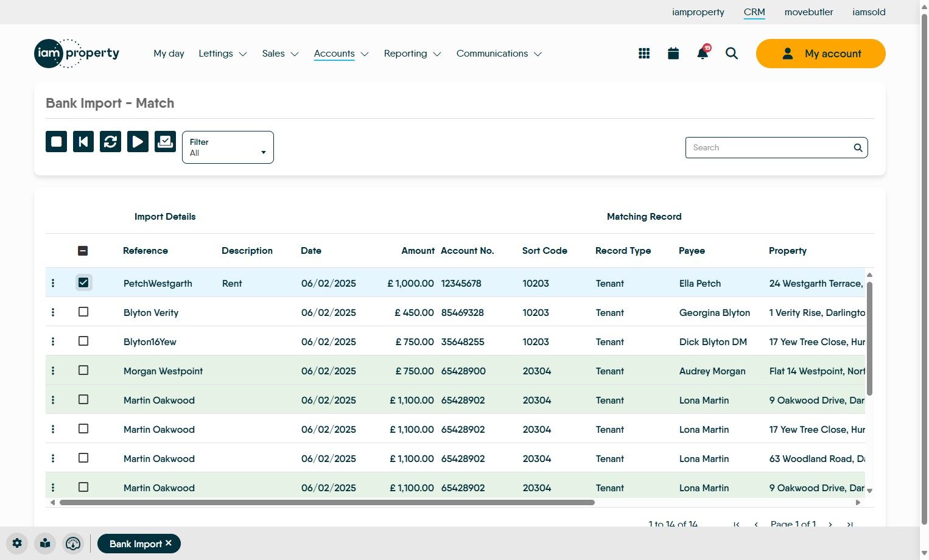Expand the Reporting menu
Image resolution: width=929 pixels, height=560 pixels.
pos(412,54)
